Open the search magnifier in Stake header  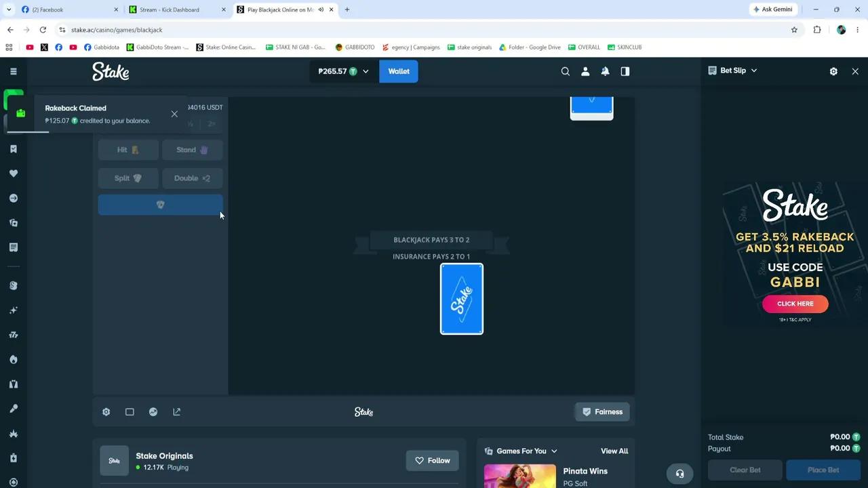[x=565, y=71]
